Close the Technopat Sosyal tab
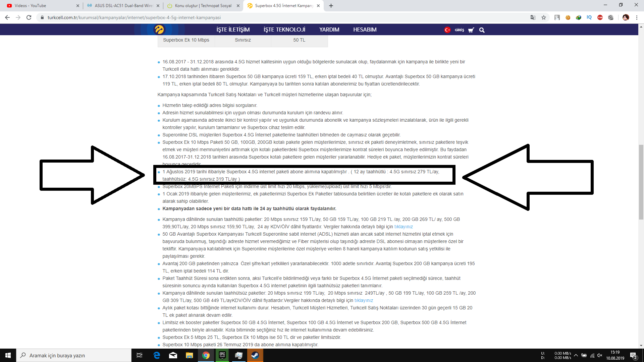 point(238,6)
